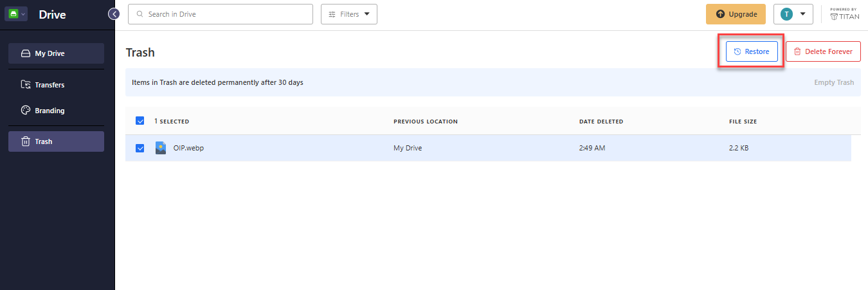Toggle the select-all checkbox in header
Screen dimensions: 868x290
140,121
